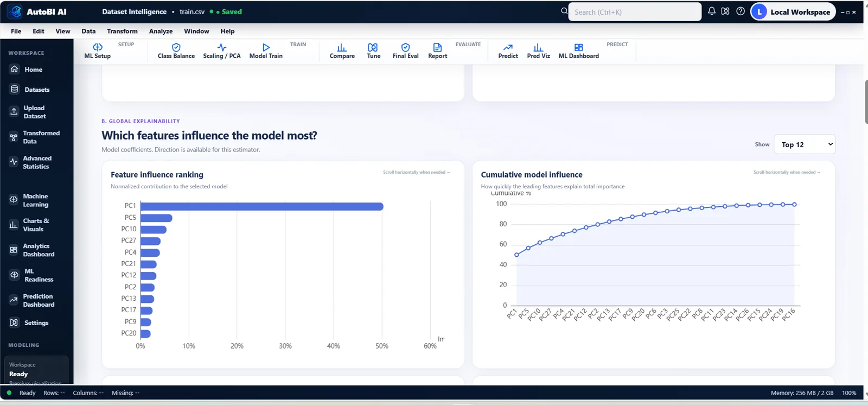Image resolution: width=868 pixels, height=405 pixels.
Task: Click the PC10 bar in ranking chart
Action: (x=154, y=230)
